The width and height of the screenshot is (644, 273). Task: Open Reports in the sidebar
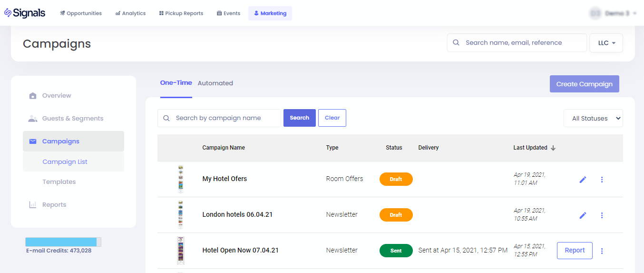point(54,205)
